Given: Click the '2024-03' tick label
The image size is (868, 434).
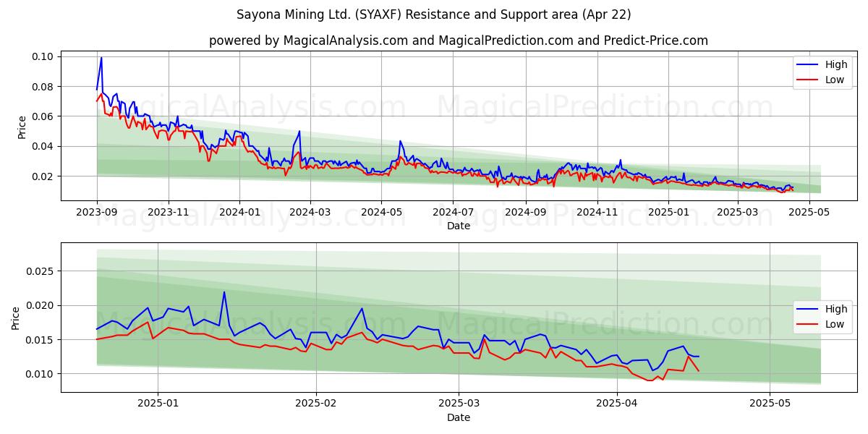Looking at the screenshot, I should coord(310,212).
